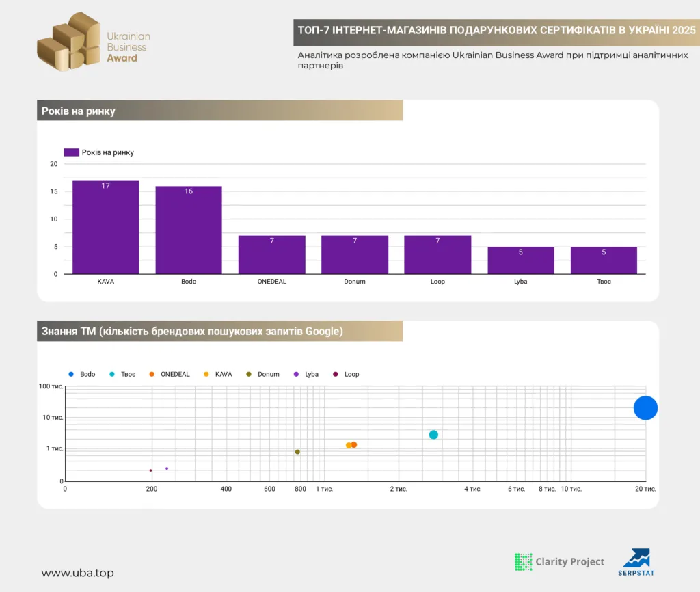Select the Bodo bar showing 16

pyautogui.click(x=189, y=230)
